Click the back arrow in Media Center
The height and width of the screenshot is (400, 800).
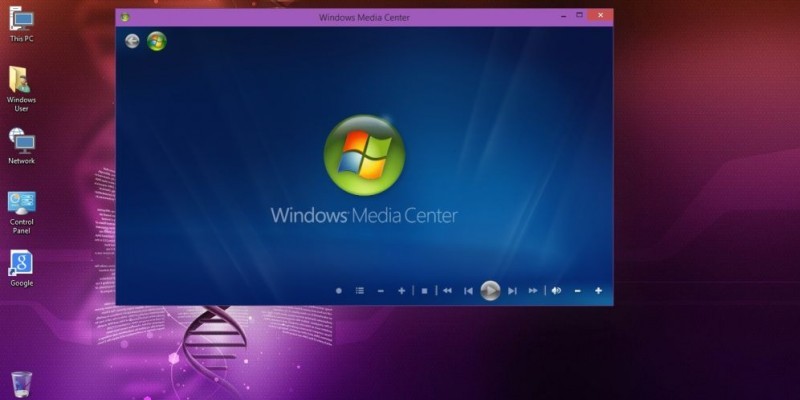[132, 41]
